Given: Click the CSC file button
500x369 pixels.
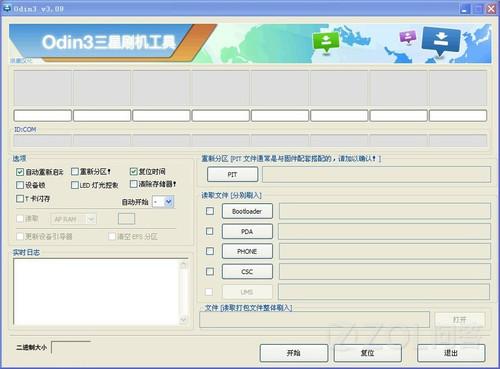Looking at the screenshot, I should pos(247,272).
